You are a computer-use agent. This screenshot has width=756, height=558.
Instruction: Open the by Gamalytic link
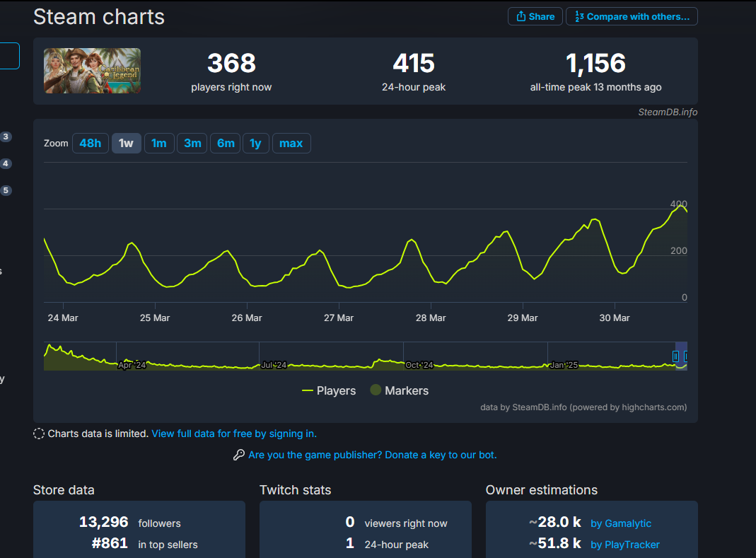[621, 523]
